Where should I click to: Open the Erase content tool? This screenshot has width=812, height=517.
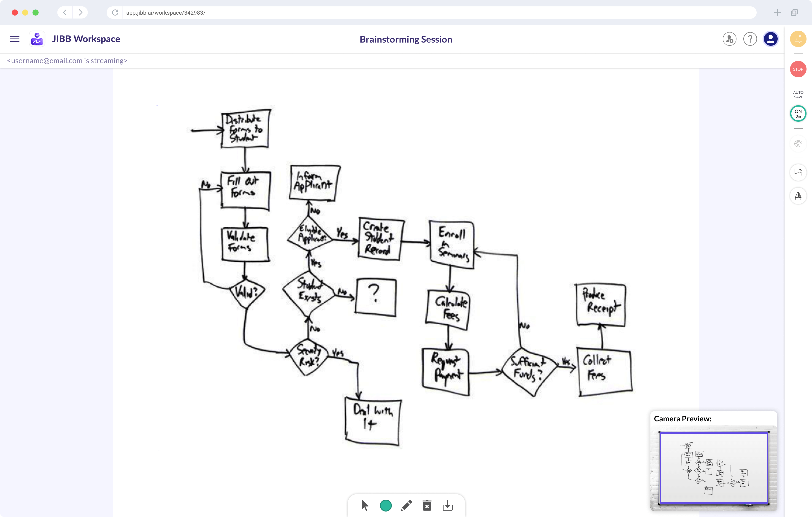427,506
